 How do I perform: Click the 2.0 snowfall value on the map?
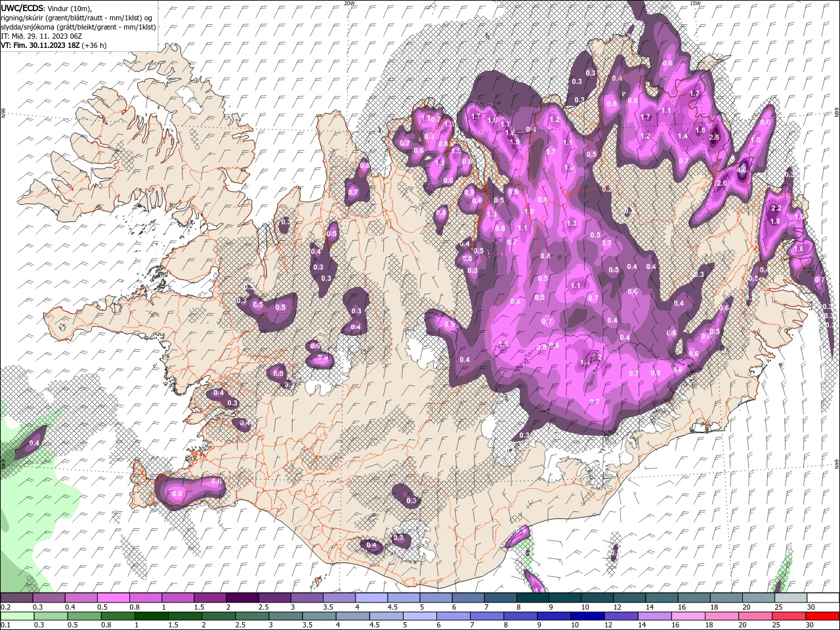721,183
